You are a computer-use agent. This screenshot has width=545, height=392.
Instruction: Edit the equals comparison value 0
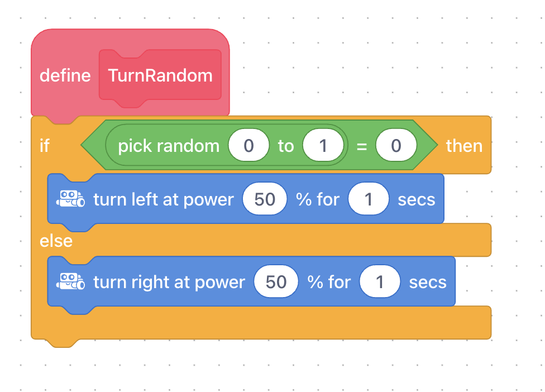click(x=396, y=145)
